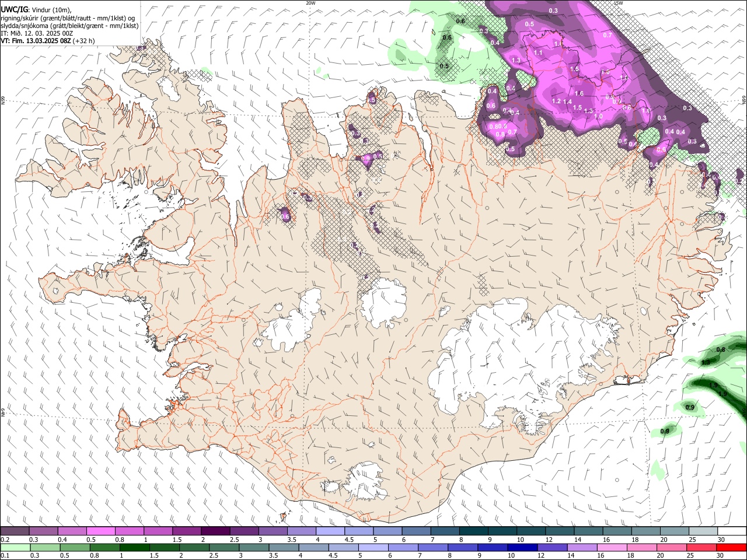Click the bottom legend row's grey-green 3 swatch
The width and height of the screenshot is (747, 560).
click(x=253, y=547)
